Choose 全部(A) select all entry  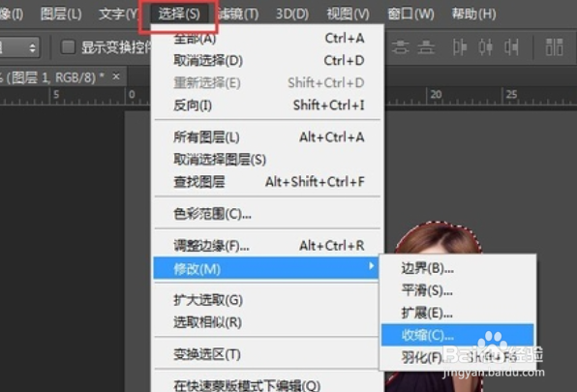point(267,39)
